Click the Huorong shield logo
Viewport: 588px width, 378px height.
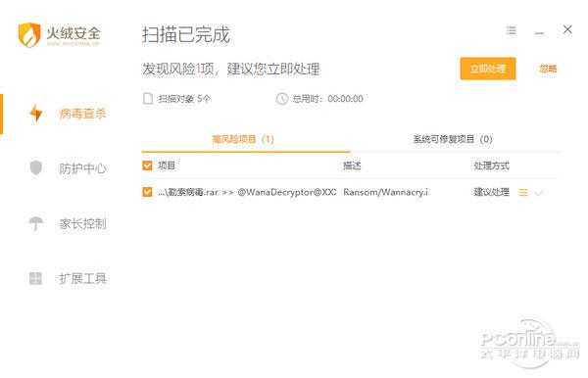coord(29,35)
